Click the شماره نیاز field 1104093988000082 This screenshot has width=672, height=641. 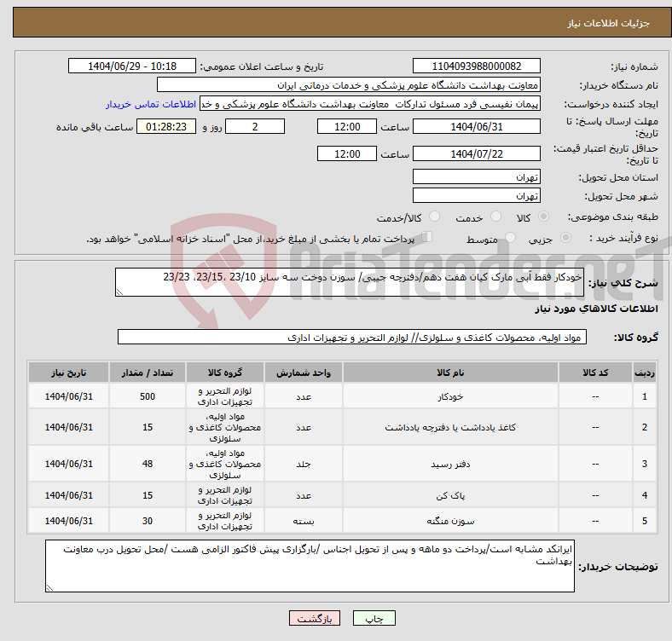coord(476,66)
